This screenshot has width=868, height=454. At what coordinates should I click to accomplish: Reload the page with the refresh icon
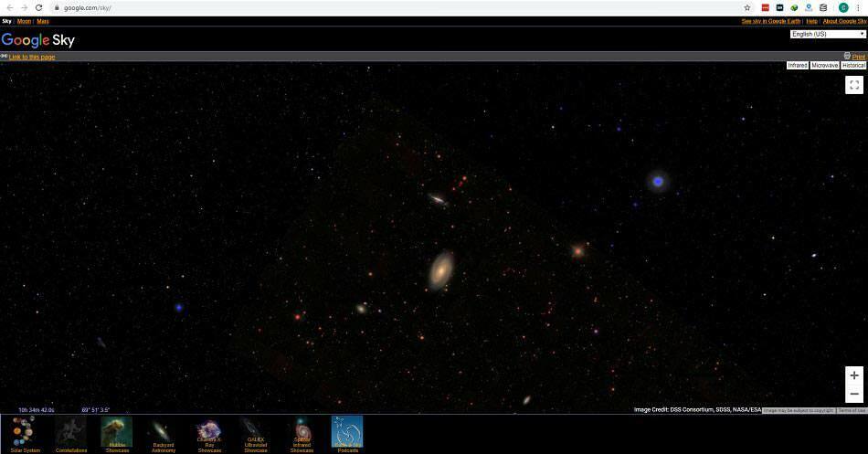click(x=38, y=7)
